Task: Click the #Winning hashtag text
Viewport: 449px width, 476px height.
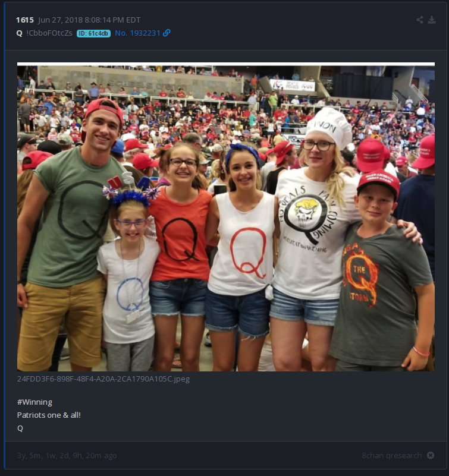Action: click(34, 402)
